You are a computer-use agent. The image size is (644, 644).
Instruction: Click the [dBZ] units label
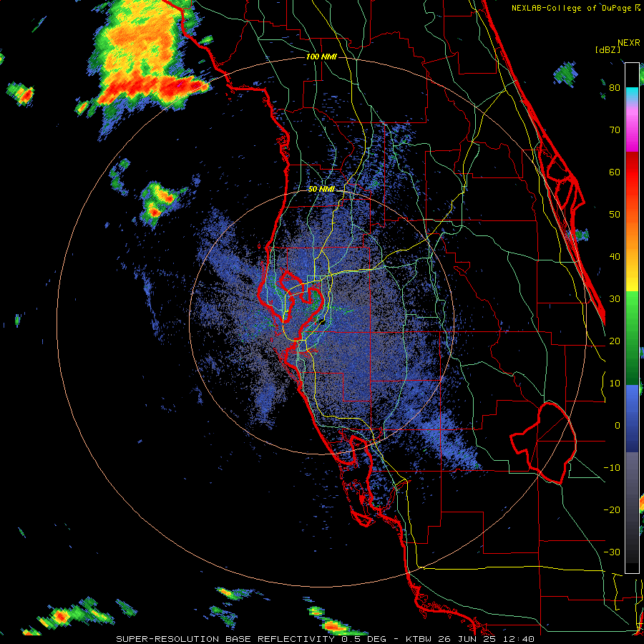tap(608, 49)
